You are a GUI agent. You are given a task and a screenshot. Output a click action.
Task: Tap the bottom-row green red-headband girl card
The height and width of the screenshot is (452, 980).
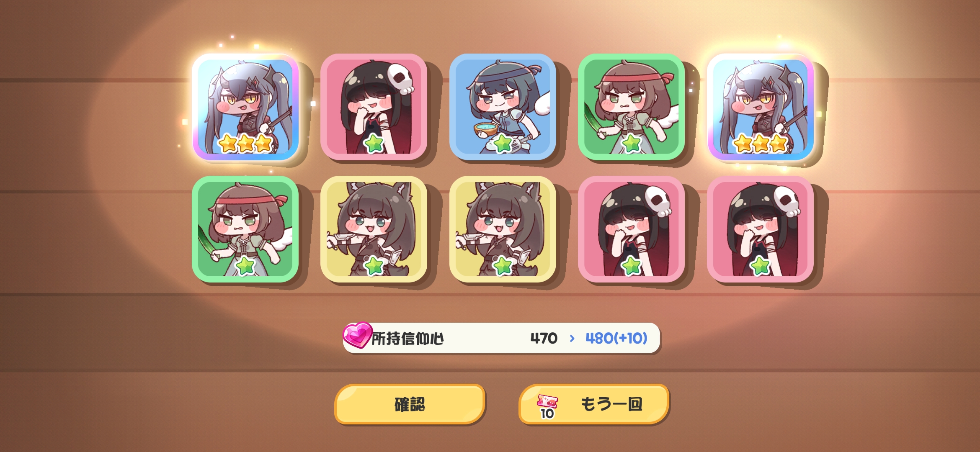coord(245,229)
